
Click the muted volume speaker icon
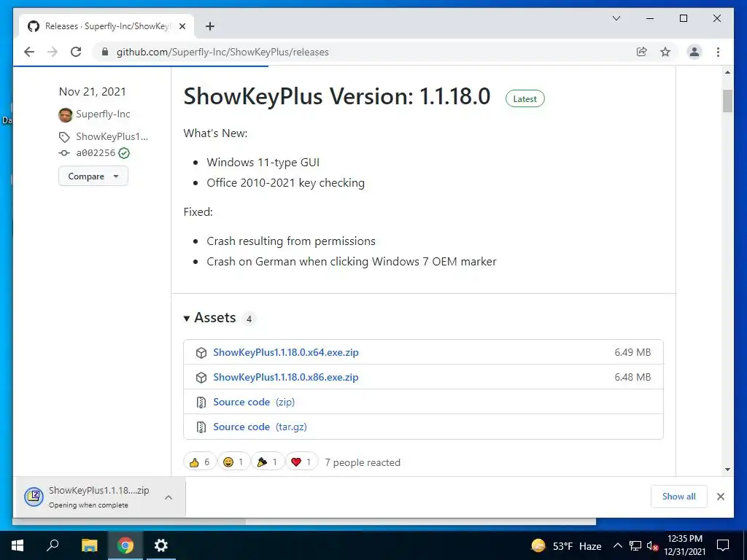click(x=652, y=545)
